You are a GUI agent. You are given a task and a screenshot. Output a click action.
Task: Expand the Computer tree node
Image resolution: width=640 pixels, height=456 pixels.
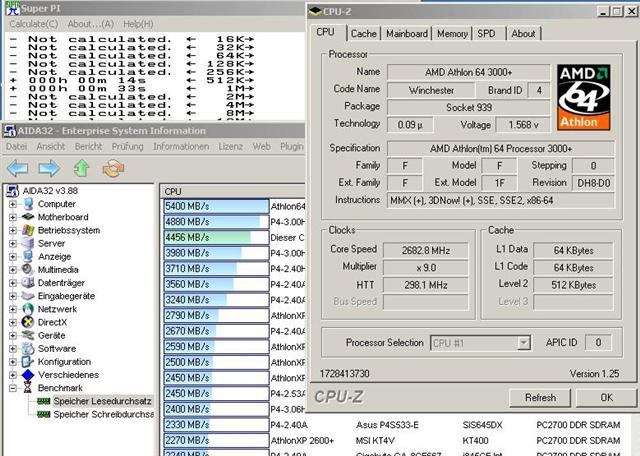point(13,204)
